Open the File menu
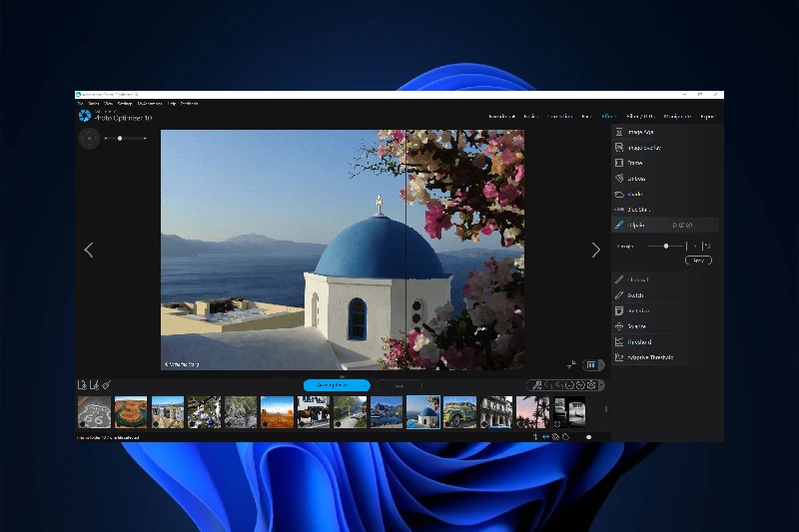Screen dimensions: 799x532 tap(81, 104)
